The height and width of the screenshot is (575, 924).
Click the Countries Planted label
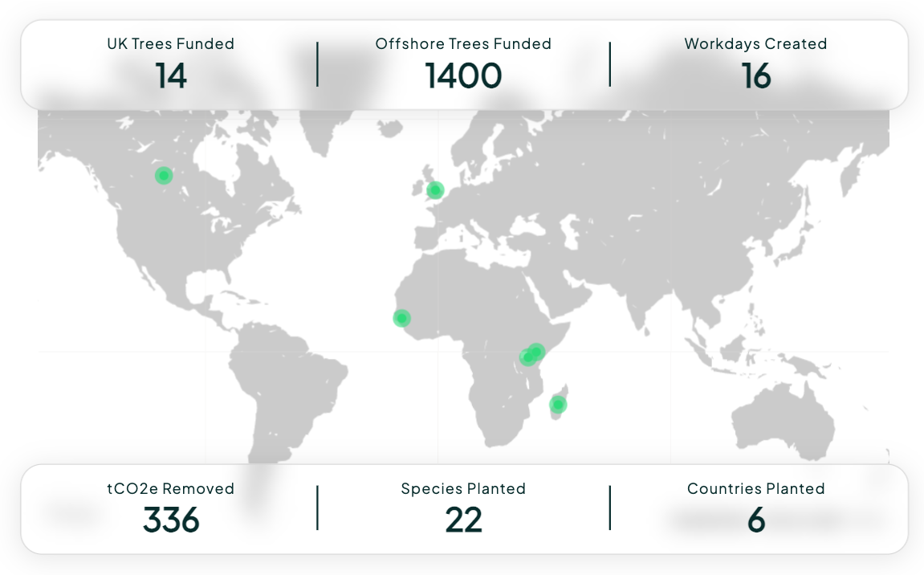coord(755,488)
